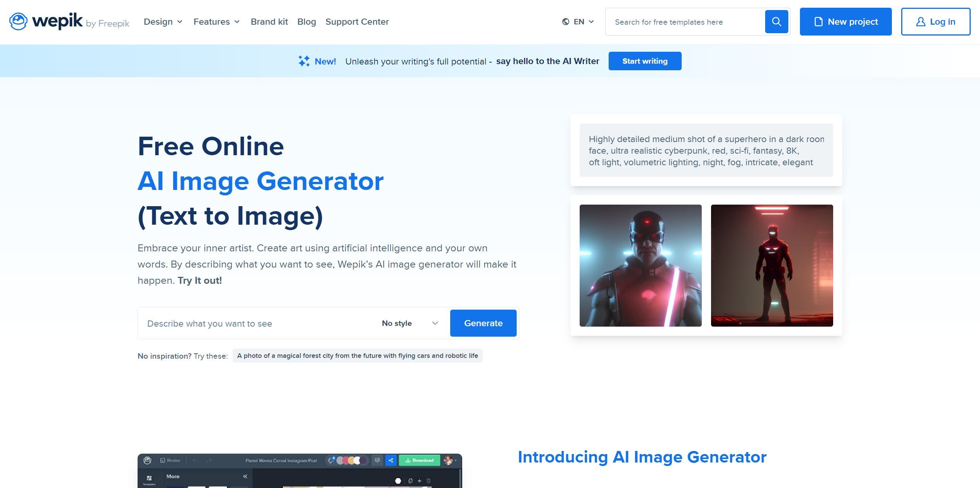Viewport: 980px width, 488px height.
Task: Click the Start writing button
Action: tap(645, 61)
